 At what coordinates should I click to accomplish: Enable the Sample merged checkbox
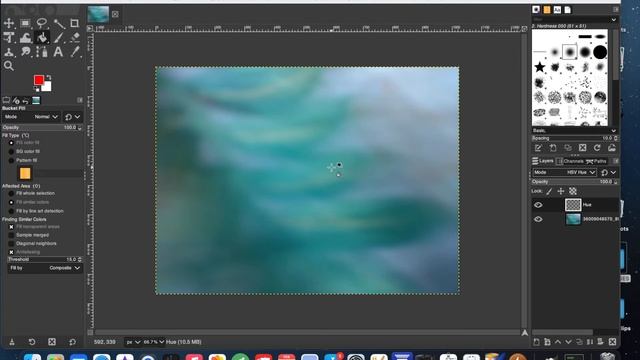[x=11, y=235]
